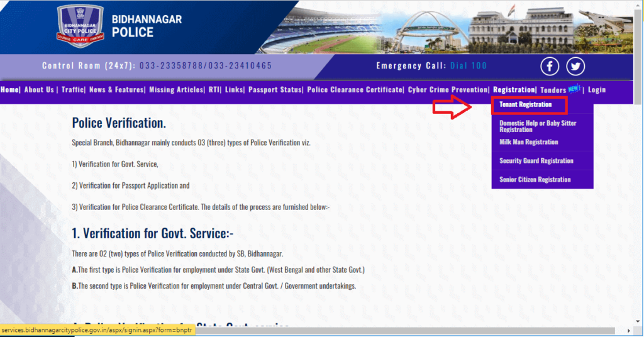Click the Dial 100 emergency text
The height and width of the screenshot is (337, 644).
[468, 65]
